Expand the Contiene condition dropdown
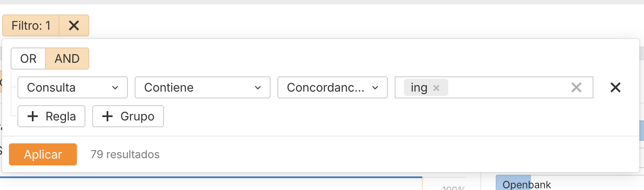644x190 pixels. pyautogui.click(x=202, y=87)
